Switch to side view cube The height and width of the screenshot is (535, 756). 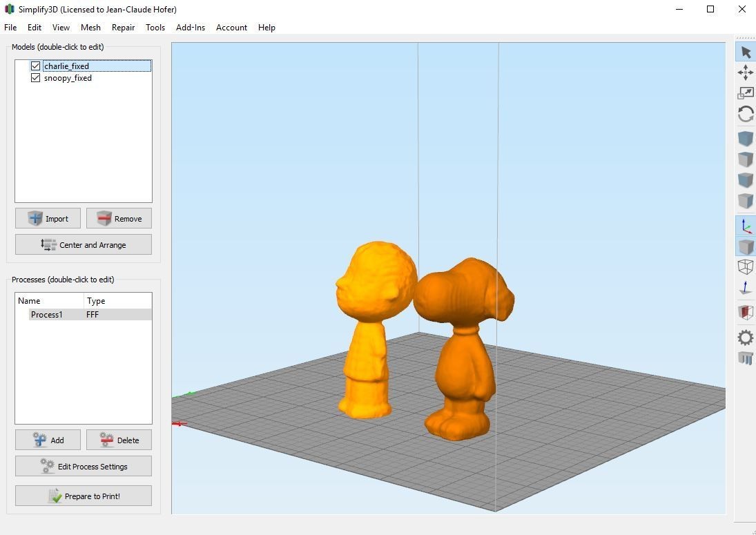[746, 201]
